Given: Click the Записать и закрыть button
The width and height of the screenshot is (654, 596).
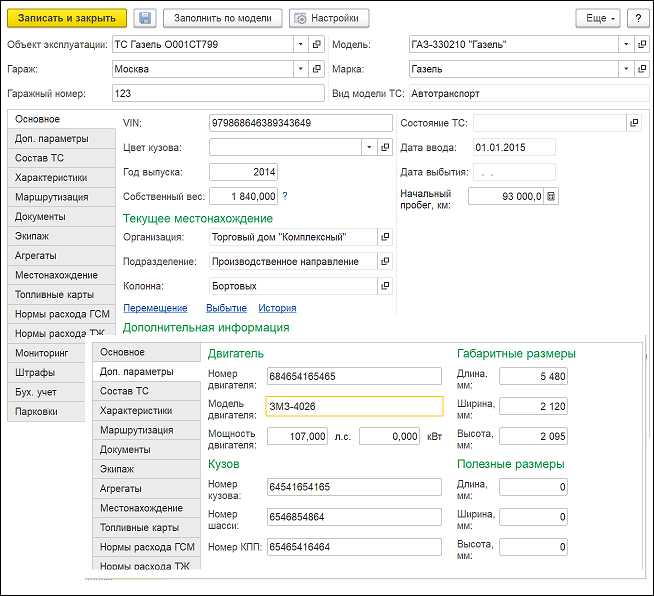Looking at the screenshot, I should click(x=67, y=19).
